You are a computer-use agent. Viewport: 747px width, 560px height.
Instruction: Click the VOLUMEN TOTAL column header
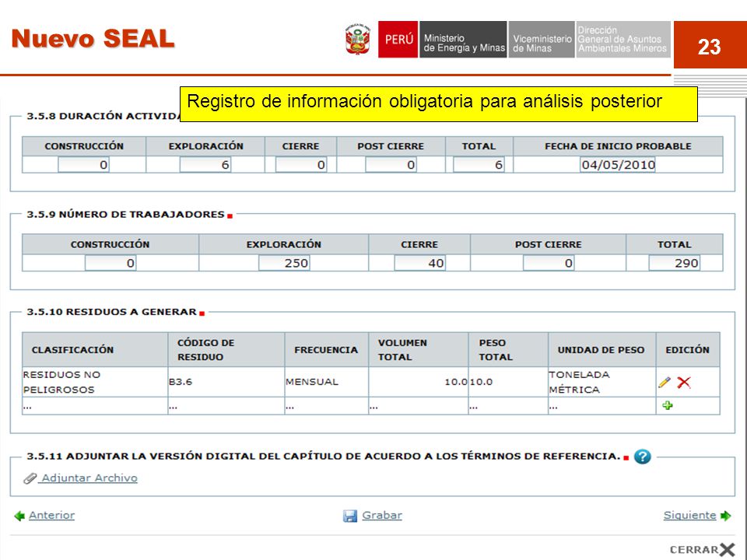[x=419, y=350]
